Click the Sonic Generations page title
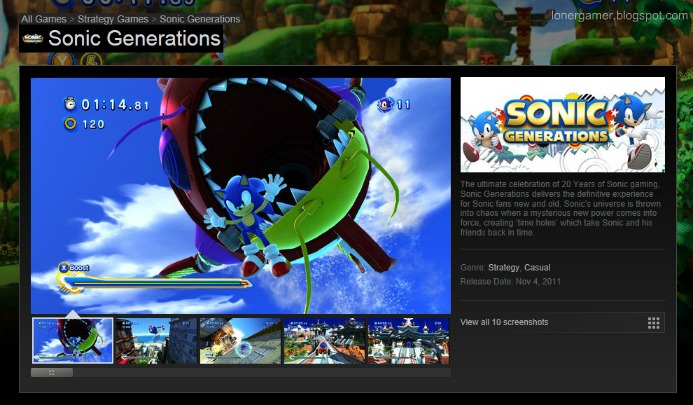693x405 pixels. click(x=134, y=38)
